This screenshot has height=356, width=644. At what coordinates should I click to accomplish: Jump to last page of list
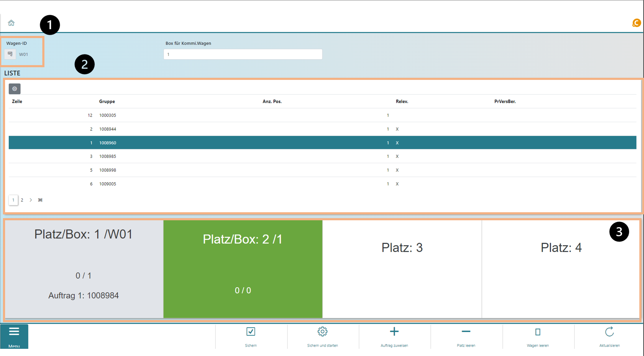click(x=40, y=200)
